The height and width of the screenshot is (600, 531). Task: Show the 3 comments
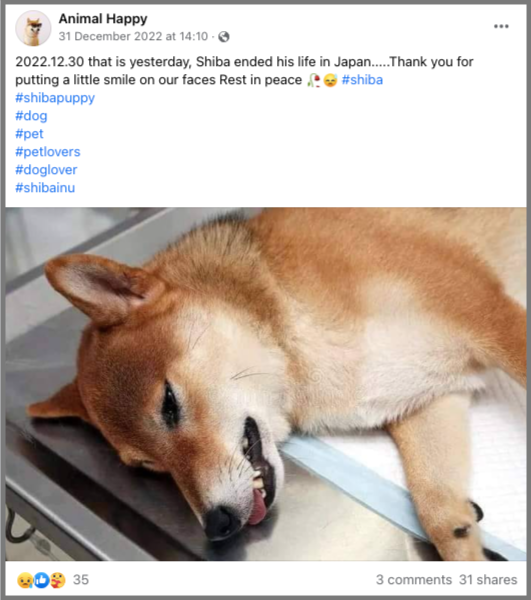pyautogui.click(x=414, y=580)
